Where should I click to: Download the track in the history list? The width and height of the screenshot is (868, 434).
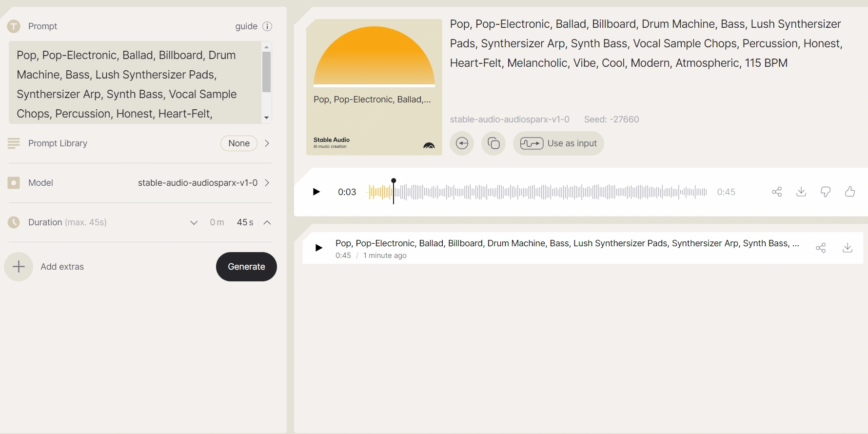(x=848, y=248)
